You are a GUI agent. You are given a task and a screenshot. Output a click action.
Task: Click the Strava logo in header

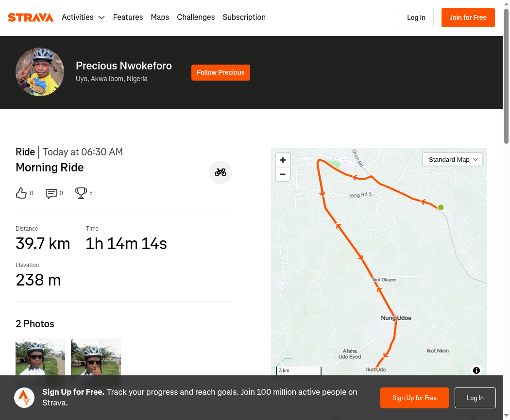click(31, 17)
